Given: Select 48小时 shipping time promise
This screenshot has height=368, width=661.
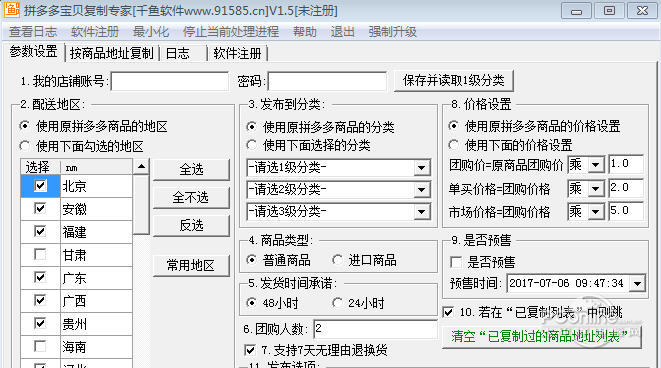Looking at the screenshot, I should pos(251,303).
